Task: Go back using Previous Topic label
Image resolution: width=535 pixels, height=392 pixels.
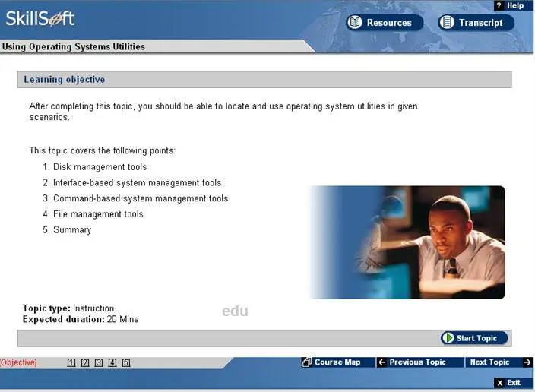Action: pyautogui.click(x=417, y=362)
